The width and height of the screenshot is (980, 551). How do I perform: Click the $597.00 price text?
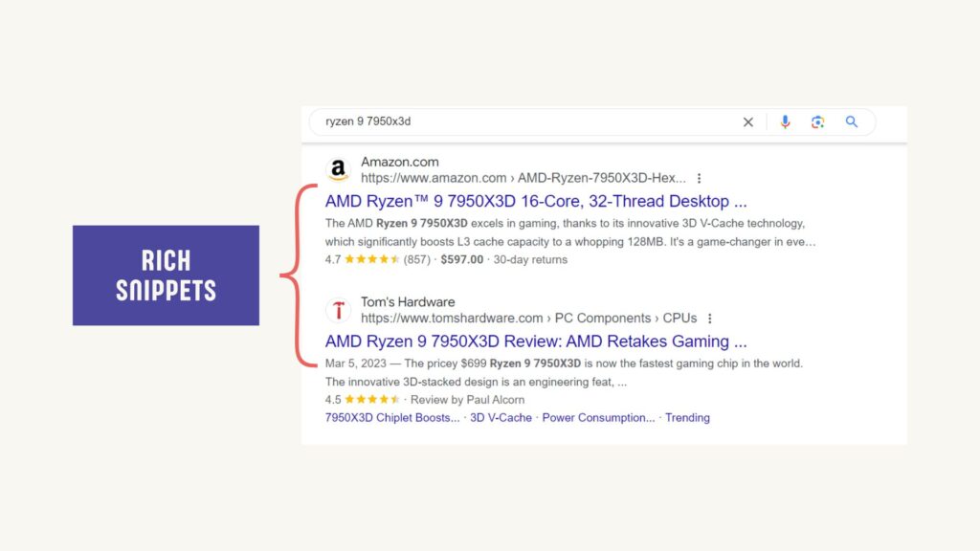462,259
